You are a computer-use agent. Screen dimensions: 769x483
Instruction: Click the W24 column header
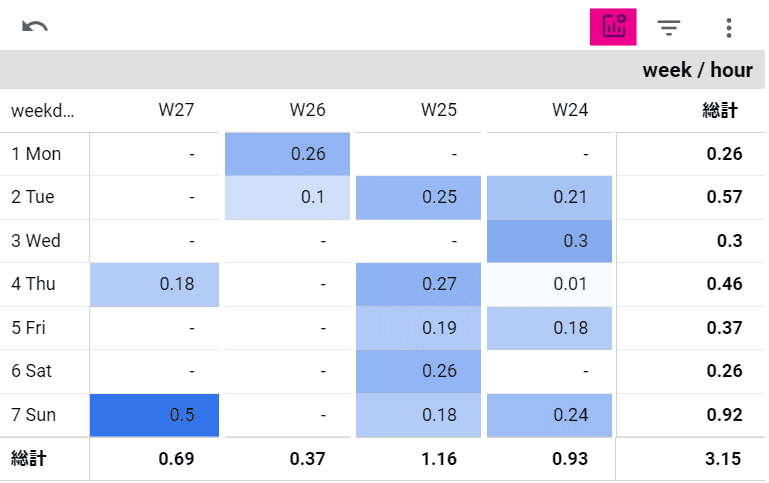[x=570, y=110]
